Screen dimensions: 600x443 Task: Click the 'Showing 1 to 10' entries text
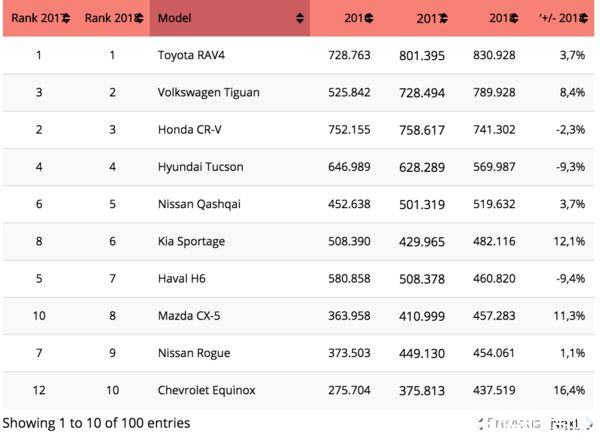coord(96,423)
